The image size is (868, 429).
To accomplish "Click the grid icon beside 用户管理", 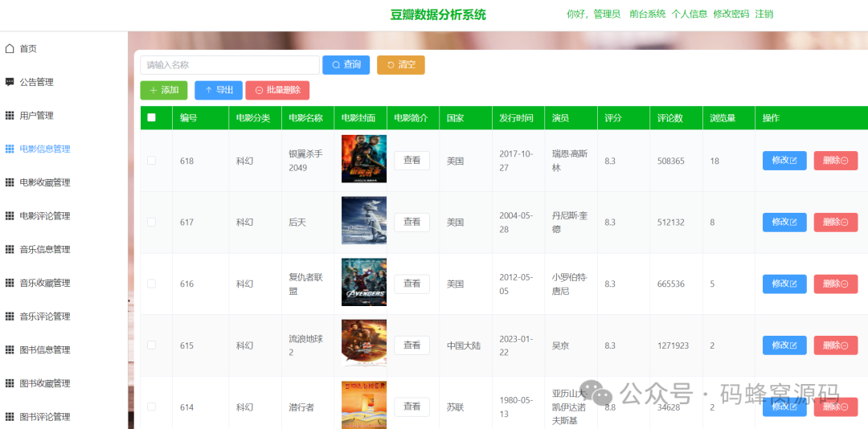I will pos(10,116).
